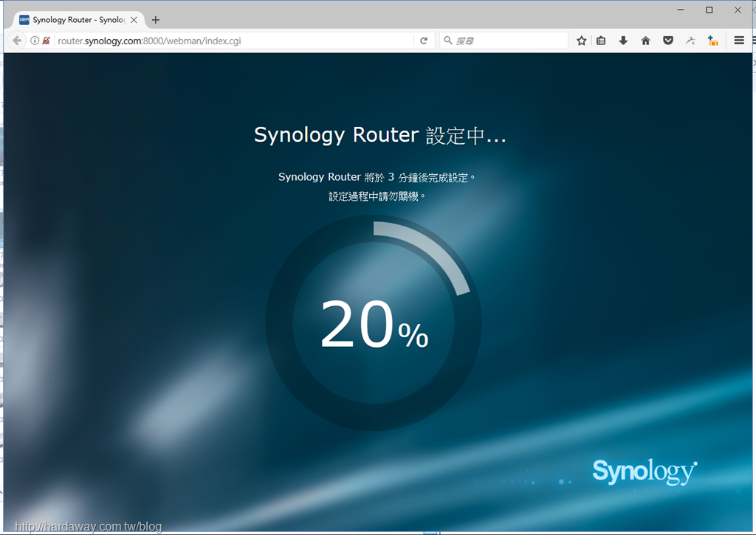Minimize the browser window
The height and width of the screenshot is (535, 756).
point(681,10)
